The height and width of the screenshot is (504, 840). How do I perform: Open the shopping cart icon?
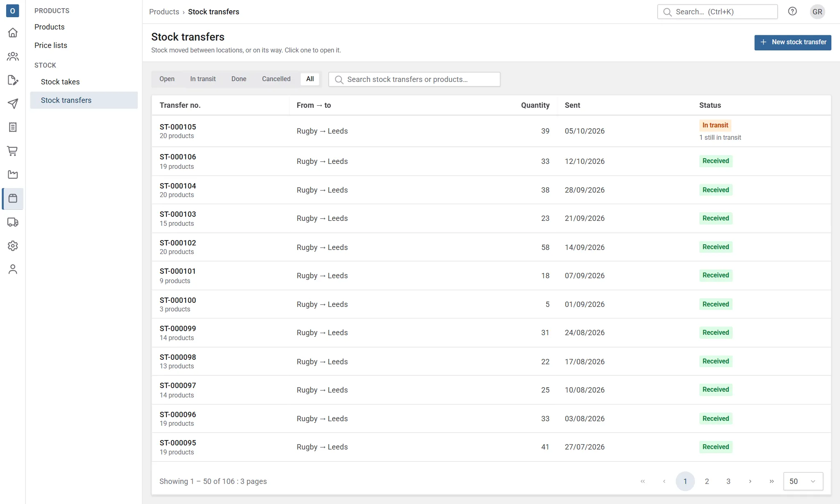pos(13,151)
